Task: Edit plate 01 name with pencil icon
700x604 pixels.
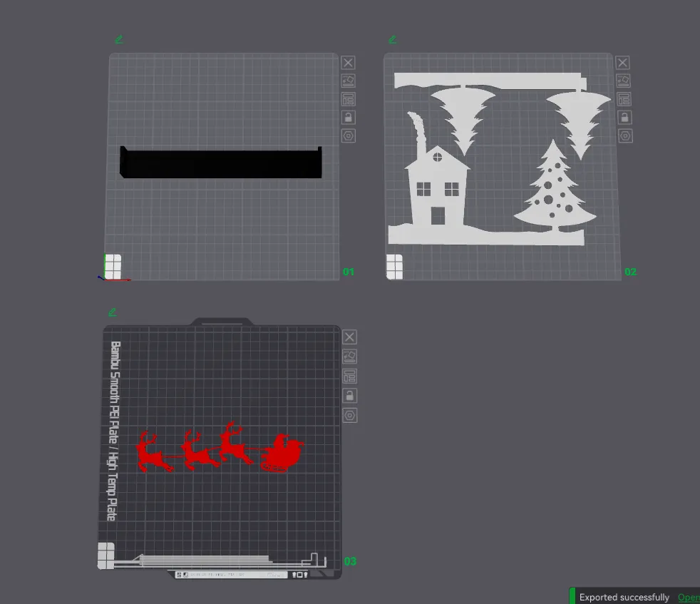Action: tap(119, 40)
